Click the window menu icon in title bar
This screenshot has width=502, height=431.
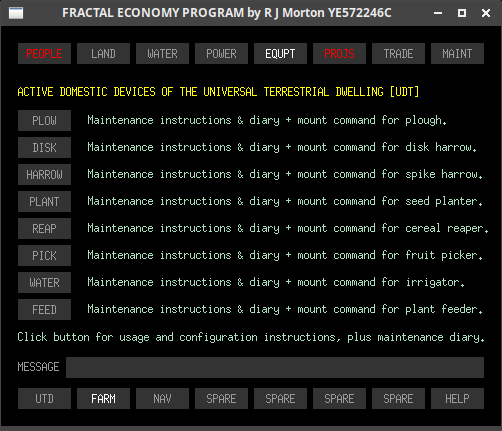pyautogui.click(x=16, y=13)
